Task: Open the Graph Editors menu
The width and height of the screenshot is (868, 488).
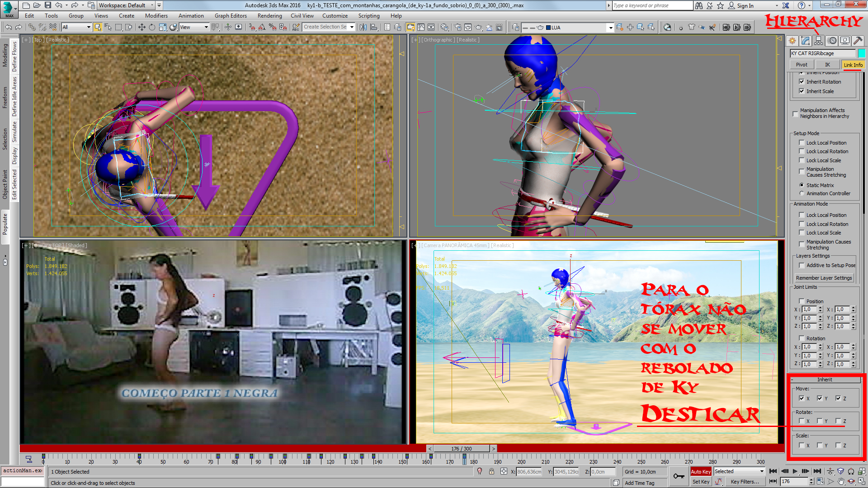Action: [x=231, y=16]
